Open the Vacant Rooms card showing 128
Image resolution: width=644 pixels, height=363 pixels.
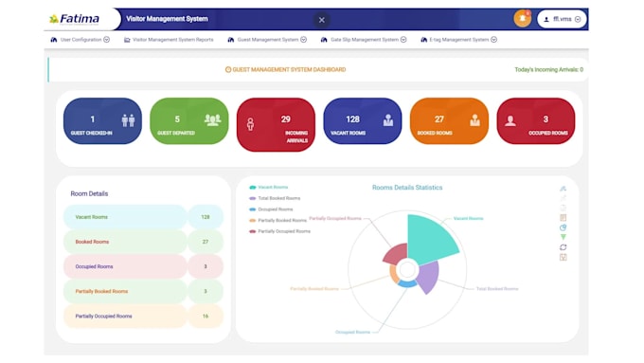point(363,121)
